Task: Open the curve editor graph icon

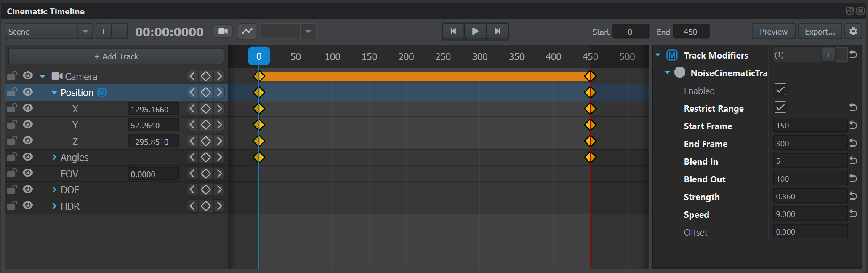Action: tap(247, 31)
